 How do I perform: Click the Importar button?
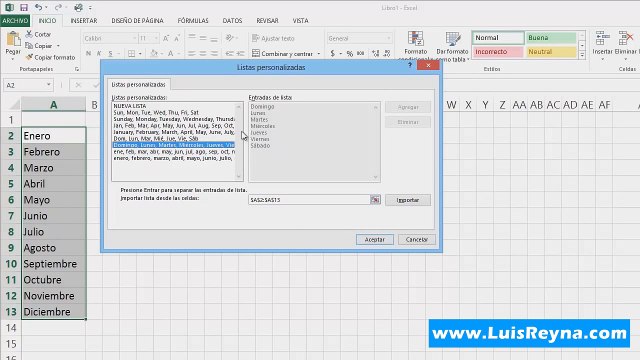point(408,200)
